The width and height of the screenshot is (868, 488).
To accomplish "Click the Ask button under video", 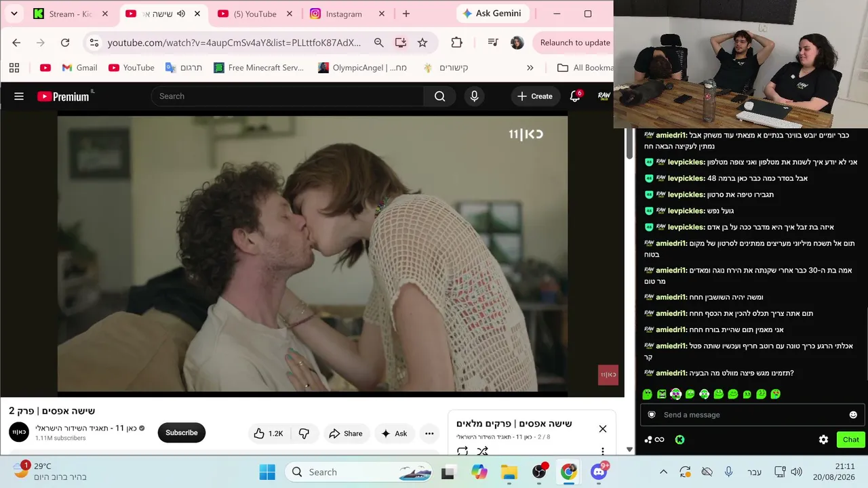I will coord(394,434).
